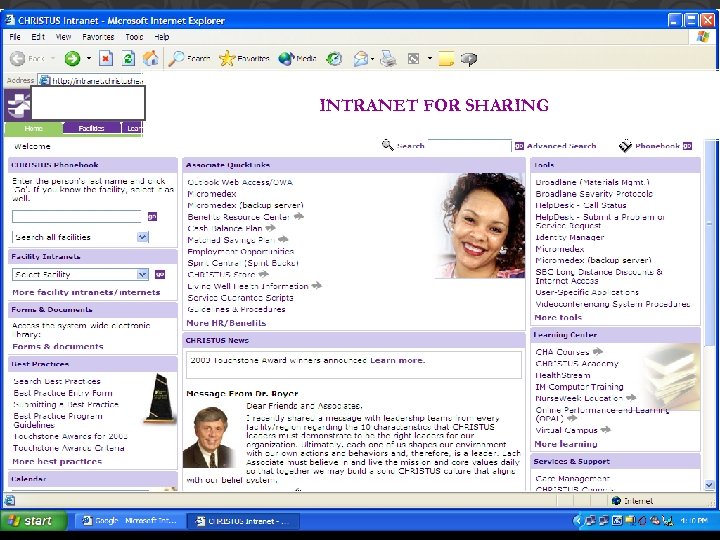This screenshot has width=720, height=540.
Task: Open the Mail envelope toolbar icon
Action: pyautogui.click(x=360, y=58)
